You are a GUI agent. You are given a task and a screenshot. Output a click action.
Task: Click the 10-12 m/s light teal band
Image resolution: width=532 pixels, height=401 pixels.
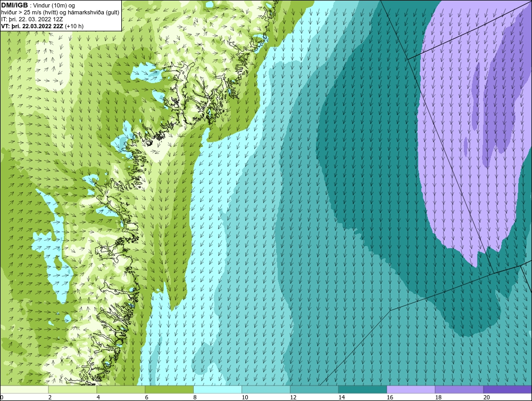pos(266,389)
